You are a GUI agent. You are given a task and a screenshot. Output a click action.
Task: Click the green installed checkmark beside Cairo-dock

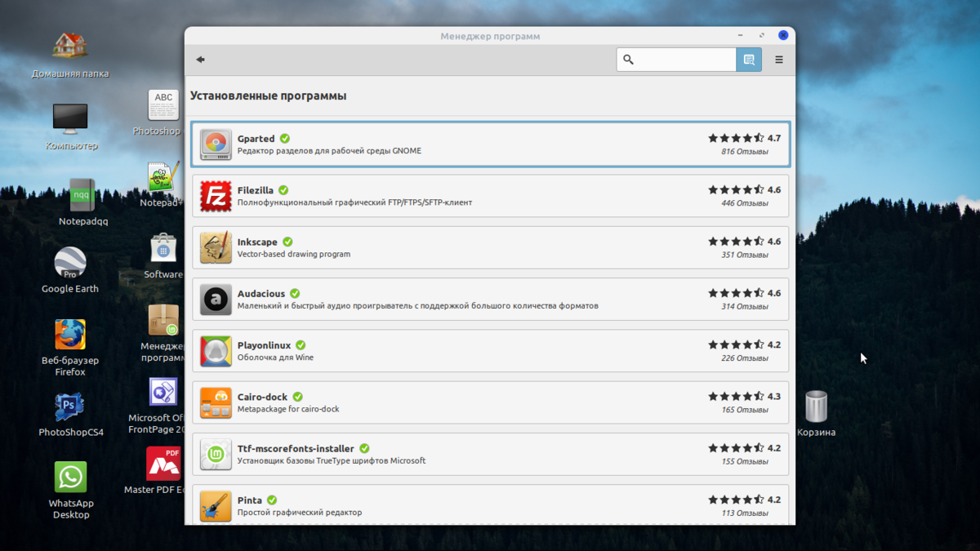pos(297,397)
